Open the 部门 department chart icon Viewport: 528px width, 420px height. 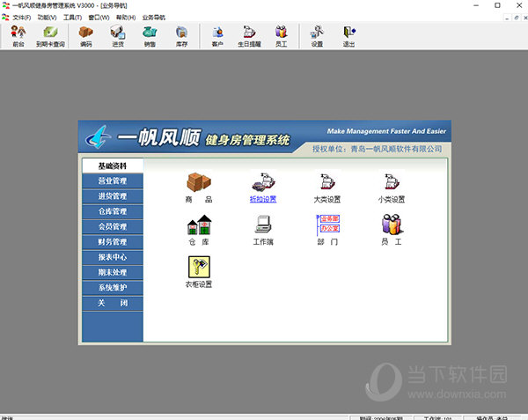tap(327, 225)
